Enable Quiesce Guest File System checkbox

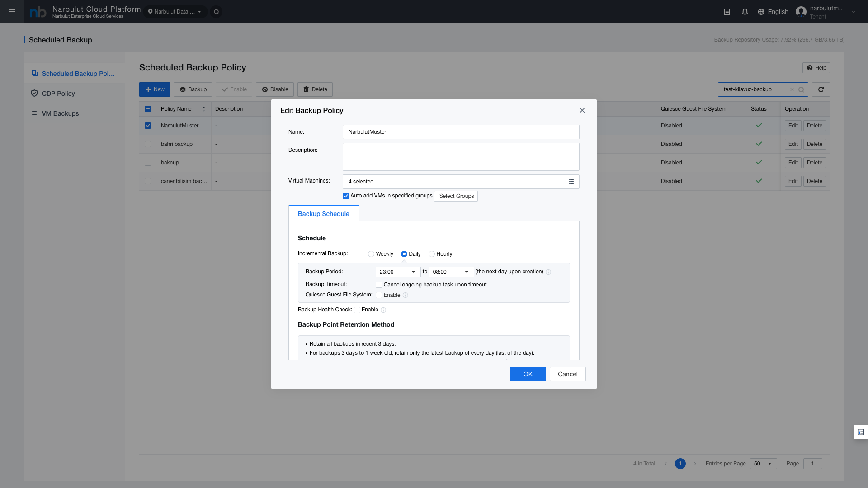[379, 295]
